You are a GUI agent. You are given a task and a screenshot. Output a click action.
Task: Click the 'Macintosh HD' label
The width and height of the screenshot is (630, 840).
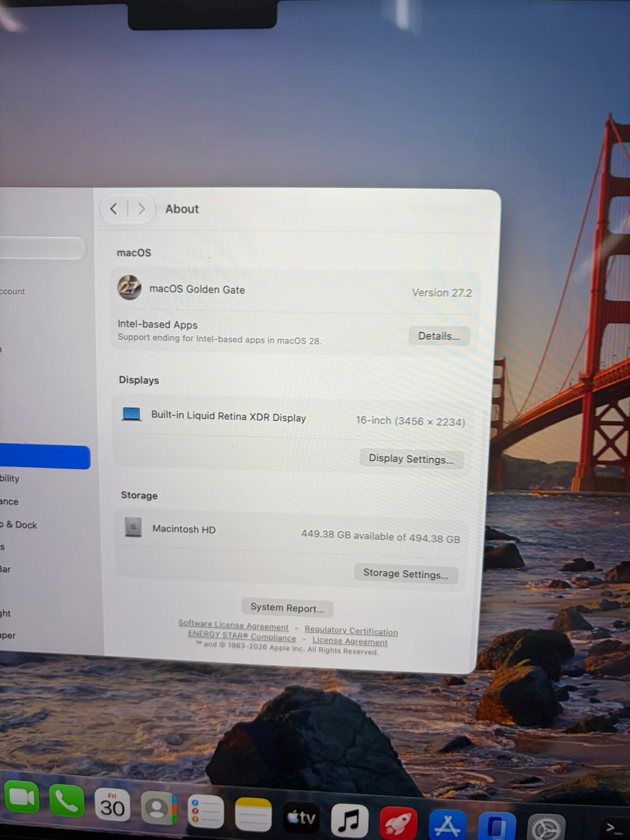tap(184, 529)
